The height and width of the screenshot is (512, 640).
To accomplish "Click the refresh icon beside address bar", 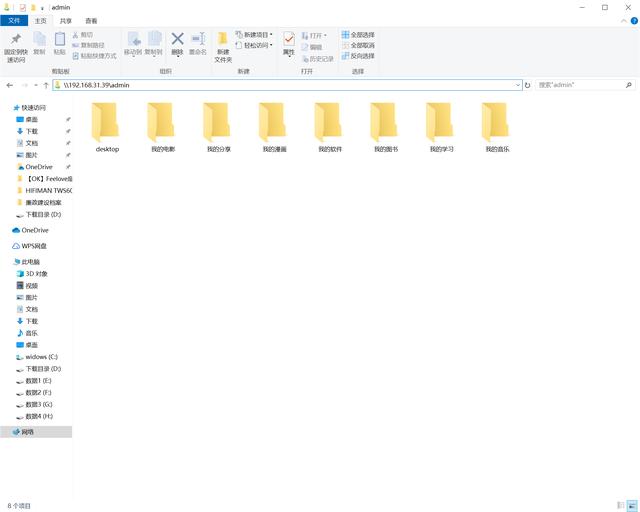I will point(528,85).
